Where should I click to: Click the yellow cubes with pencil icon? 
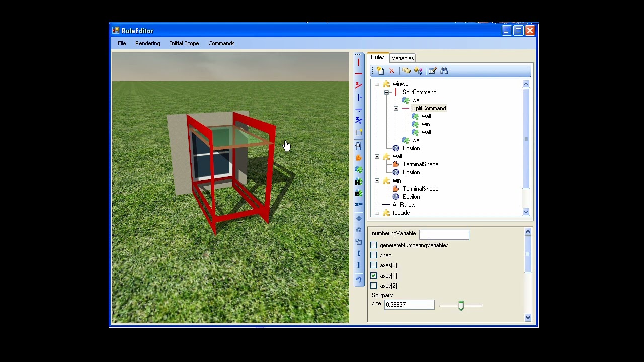(x=418, y=71)
